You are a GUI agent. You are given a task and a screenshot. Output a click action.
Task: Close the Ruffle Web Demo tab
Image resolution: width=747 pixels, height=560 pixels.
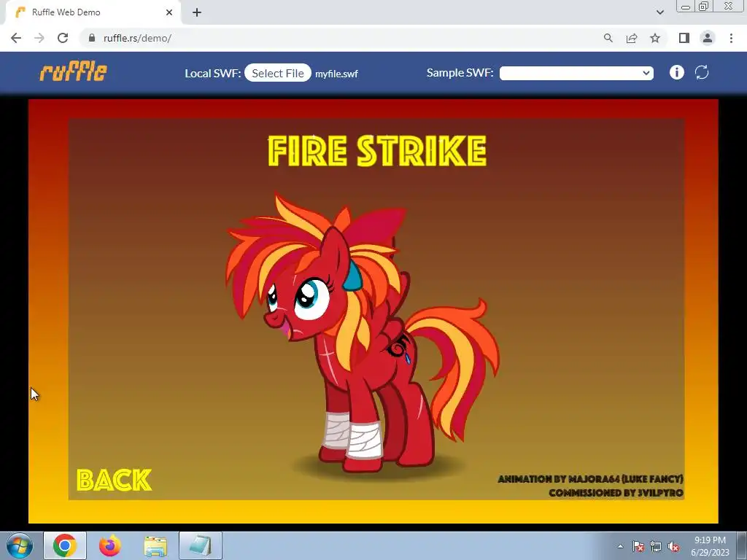click(x=169, y=12)
